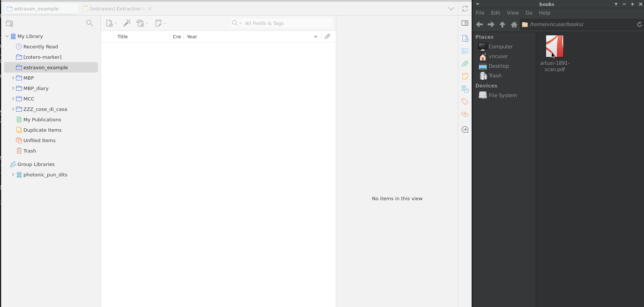Open the search mode dropdown magnifier
The width and height of the screenshot is (644, 307).
pos(237,23)
